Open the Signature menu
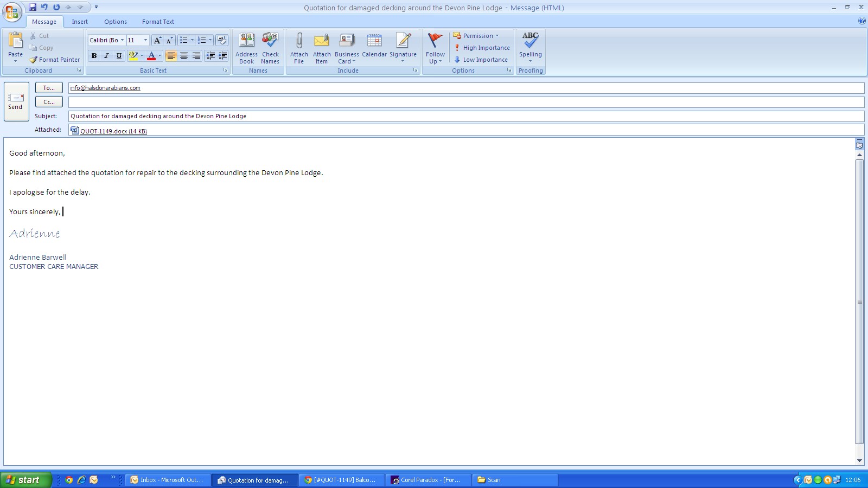Image resolution: width=868 pixels, height=488 pixels. tap(403, 48)
